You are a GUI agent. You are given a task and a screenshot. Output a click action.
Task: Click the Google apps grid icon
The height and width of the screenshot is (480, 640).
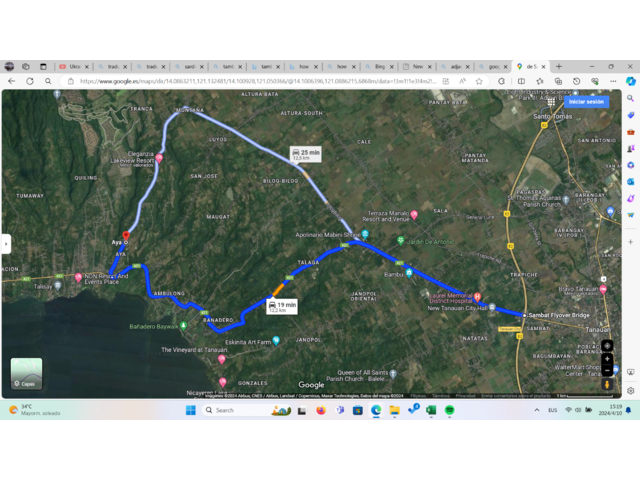551,101
